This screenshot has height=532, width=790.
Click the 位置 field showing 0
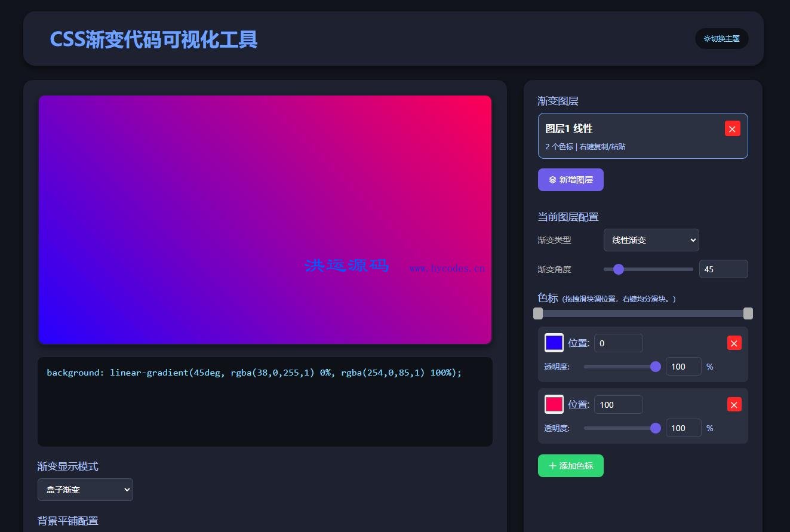[619, 343]
